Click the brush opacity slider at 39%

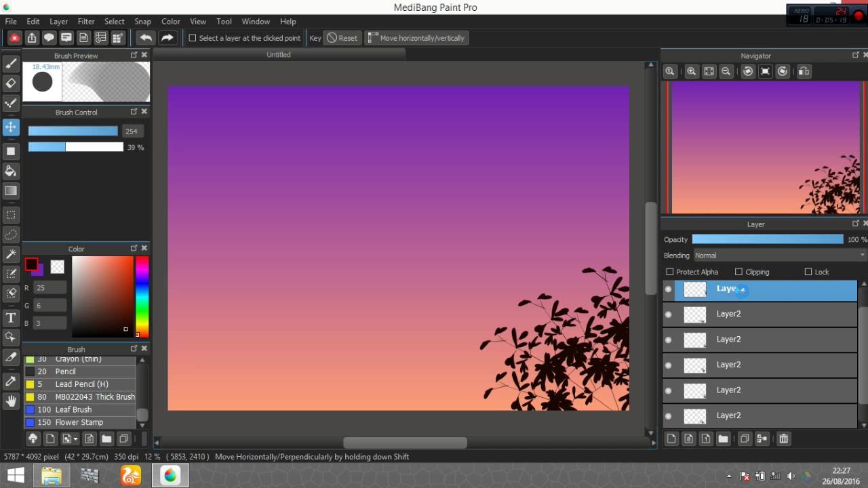tap(75, 147)
